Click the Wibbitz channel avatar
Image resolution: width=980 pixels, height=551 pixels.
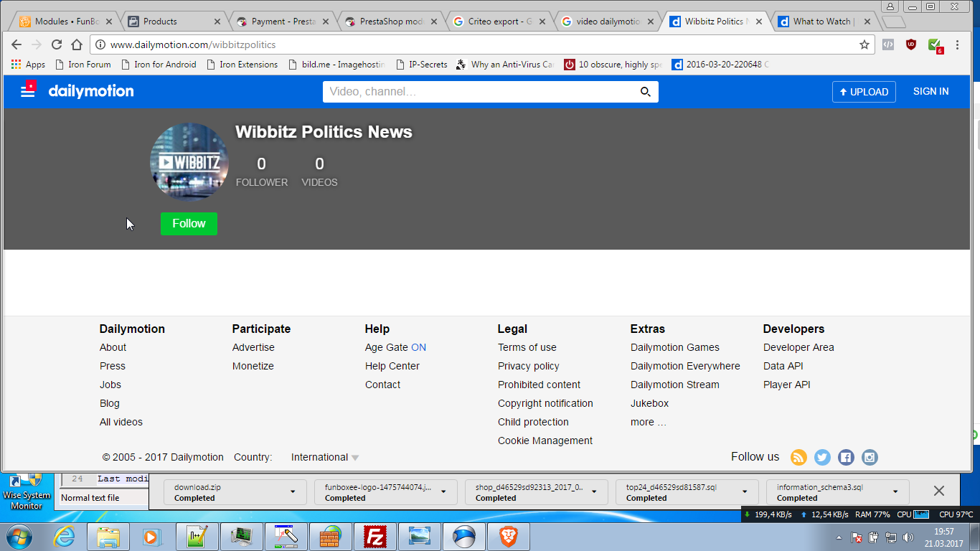189,162
